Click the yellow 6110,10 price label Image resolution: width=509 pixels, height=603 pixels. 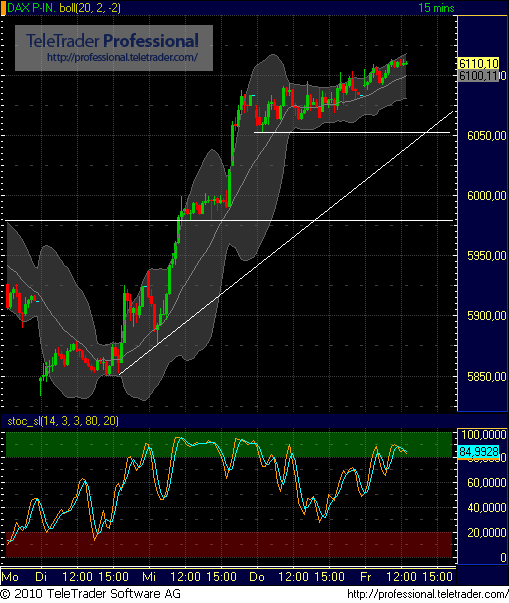click(x=479, y=63)
